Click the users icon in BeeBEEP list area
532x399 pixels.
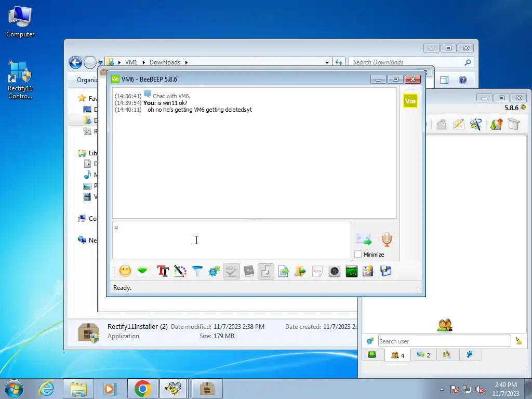[445, 325]
